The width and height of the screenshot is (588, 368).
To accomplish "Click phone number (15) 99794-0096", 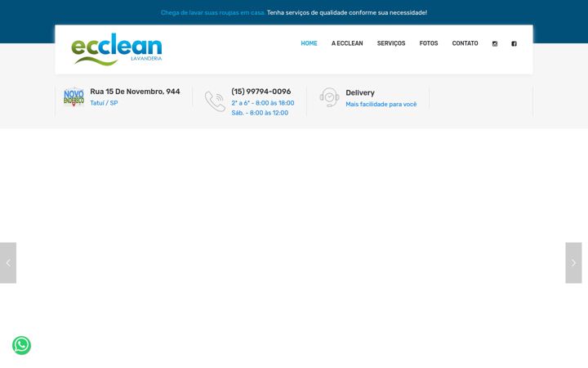I will pyautogui.click(x=261, y=92).
